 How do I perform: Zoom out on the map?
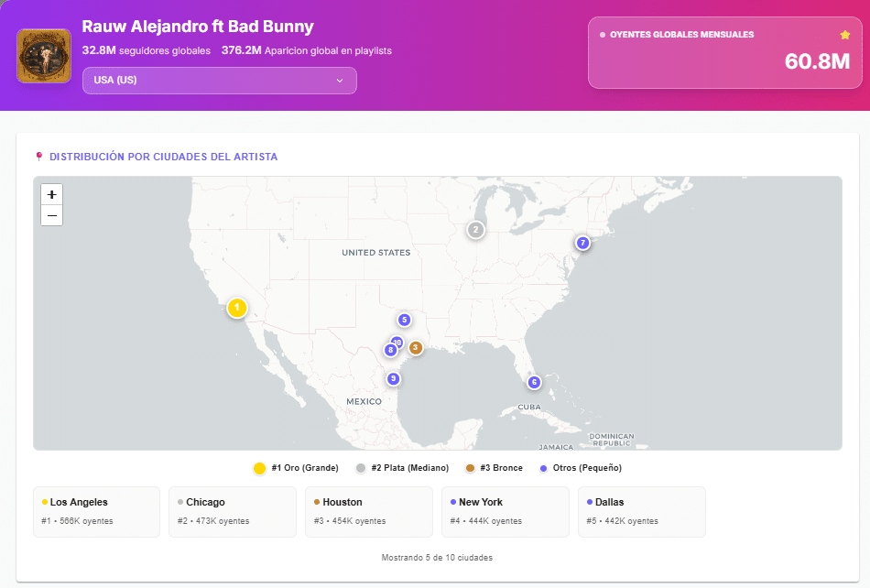[52, 215]
